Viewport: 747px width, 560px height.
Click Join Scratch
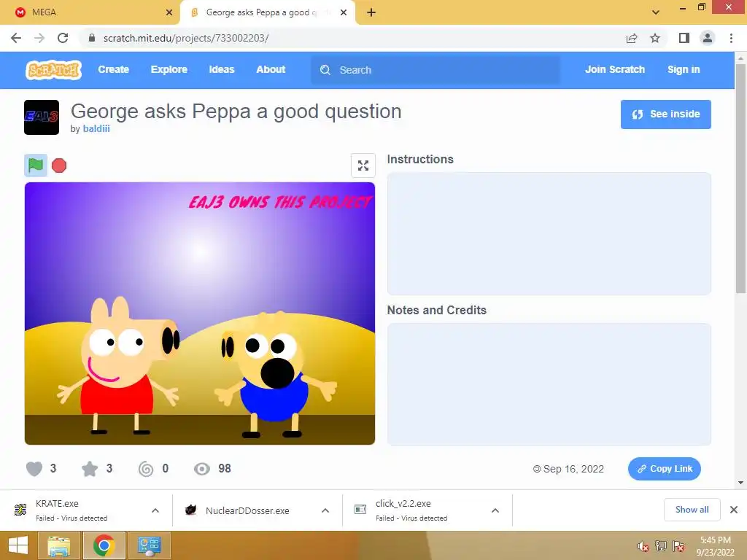click(614, 69)
